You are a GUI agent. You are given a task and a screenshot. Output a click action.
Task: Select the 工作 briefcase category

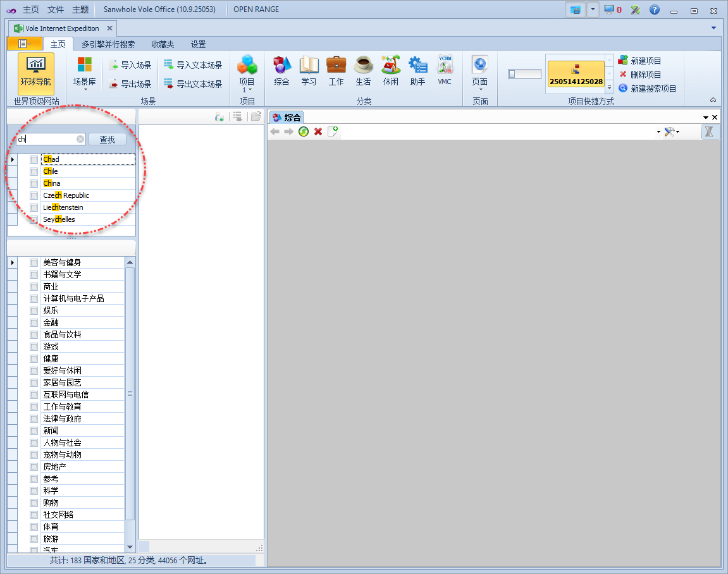click(x=336, y=71)
